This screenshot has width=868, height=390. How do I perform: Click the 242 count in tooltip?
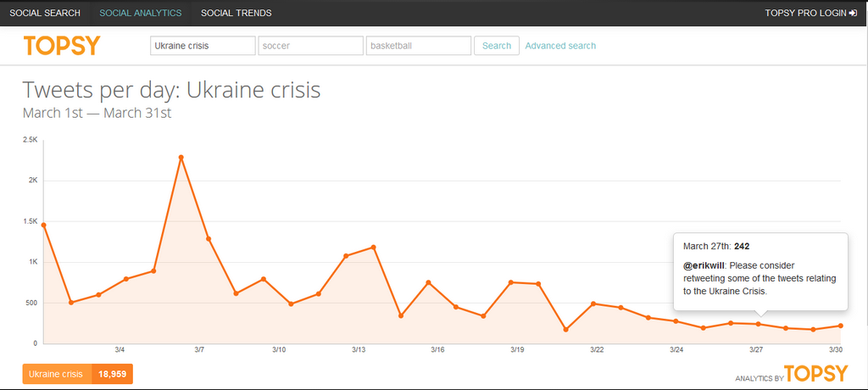click(742, 246)
